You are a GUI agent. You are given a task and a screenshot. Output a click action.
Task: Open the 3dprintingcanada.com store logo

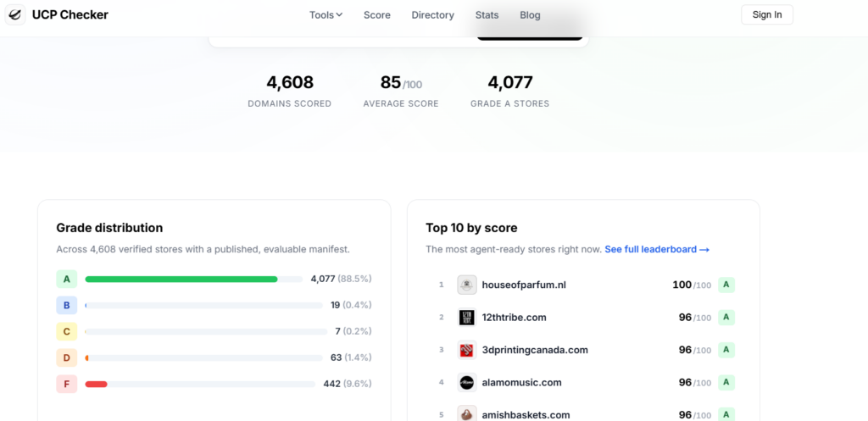click(467, 350)
